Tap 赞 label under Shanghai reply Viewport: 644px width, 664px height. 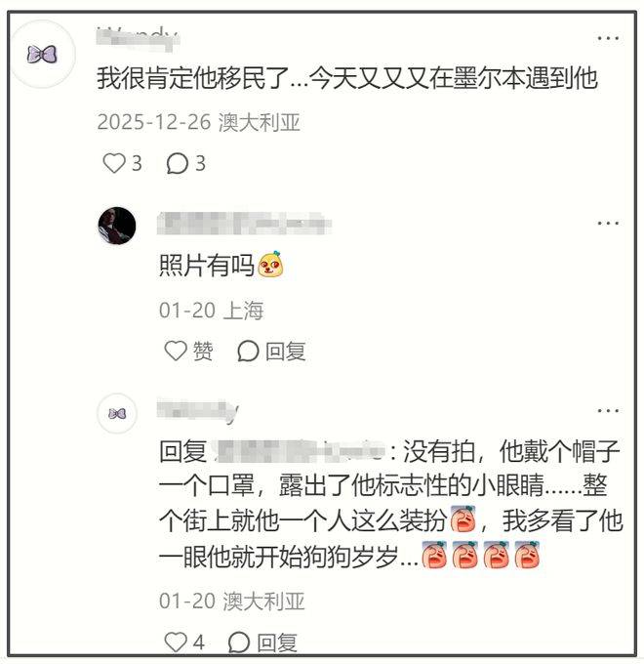click(x=203, y=352)
